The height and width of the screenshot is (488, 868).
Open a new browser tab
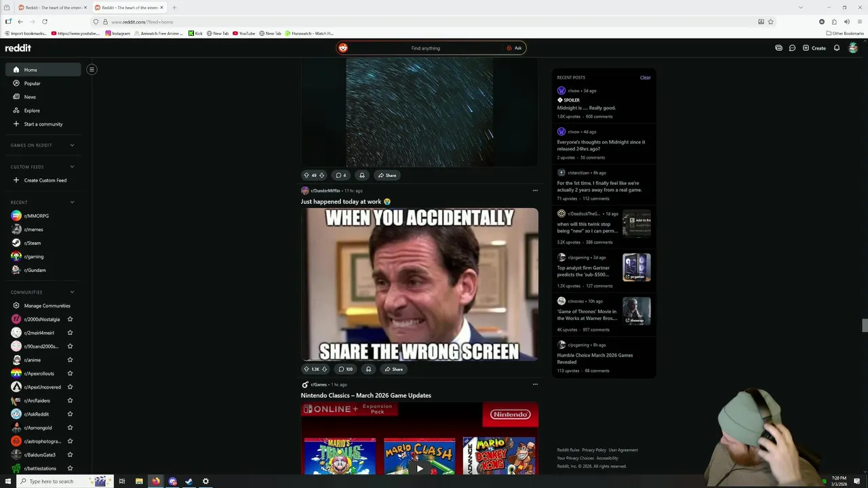click(174, 7)
